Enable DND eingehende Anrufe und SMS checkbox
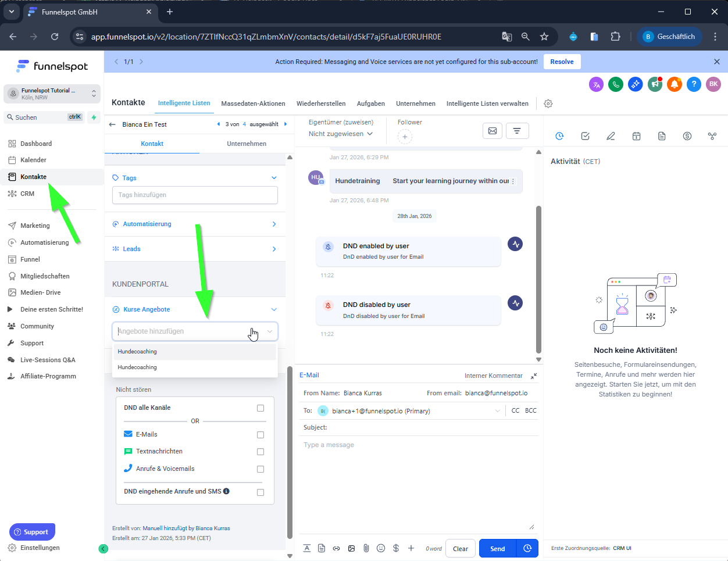Screen dimensions: 728x561 tap(260, 492)
